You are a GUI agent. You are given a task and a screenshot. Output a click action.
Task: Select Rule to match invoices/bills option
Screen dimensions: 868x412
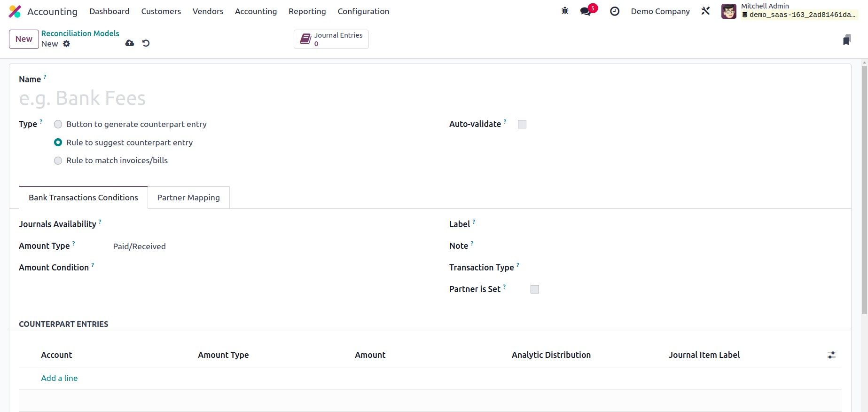58,161
